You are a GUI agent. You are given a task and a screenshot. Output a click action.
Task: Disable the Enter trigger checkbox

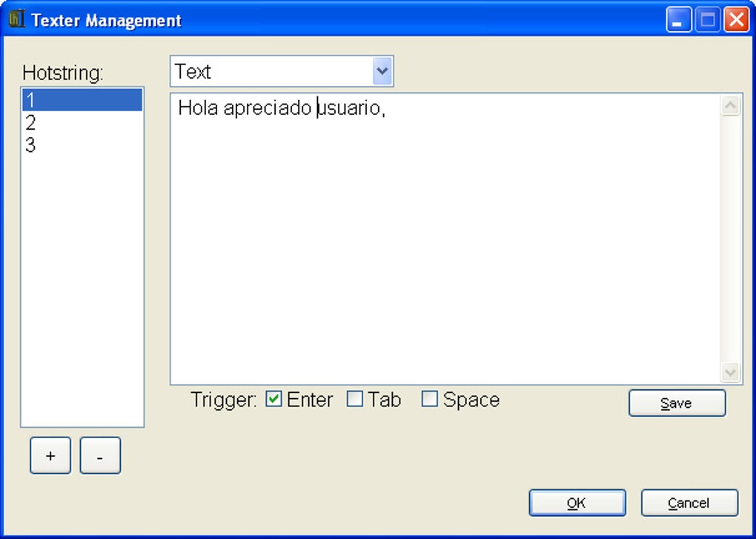[x=273, y=399]
